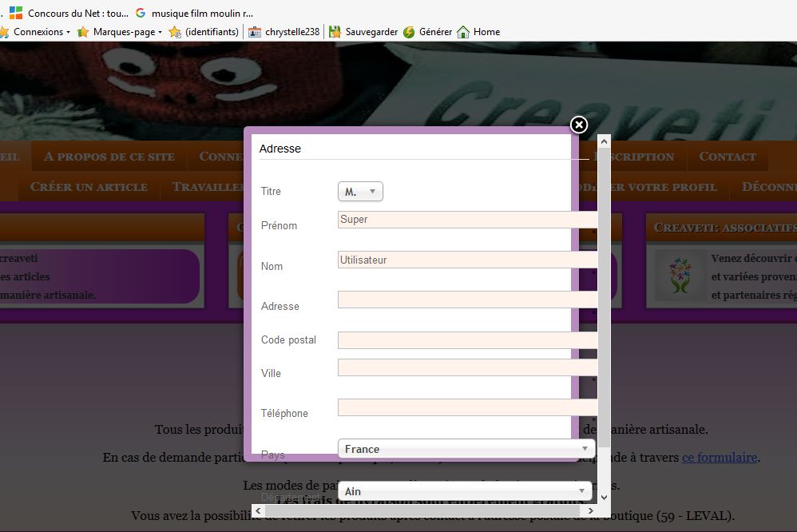Open the Pays dropdown showing France
Image resolution: width=797 pixels, height=532 pixels.
coord(466,449)
